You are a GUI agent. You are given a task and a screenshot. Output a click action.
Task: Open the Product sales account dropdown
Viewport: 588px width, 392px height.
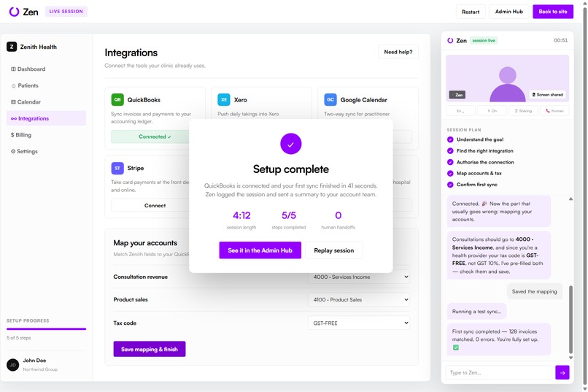point(359,300)
